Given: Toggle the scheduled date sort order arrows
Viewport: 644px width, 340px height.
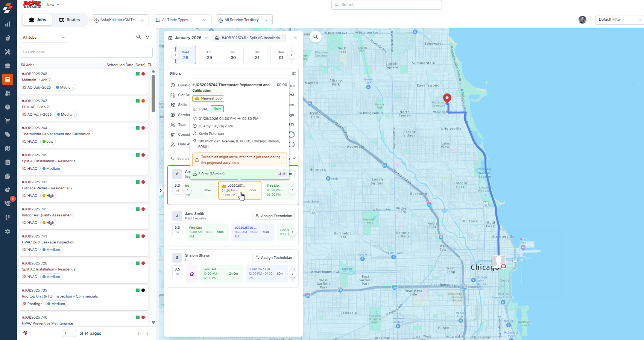Looking at the screenshot, I should click(150, 65).
